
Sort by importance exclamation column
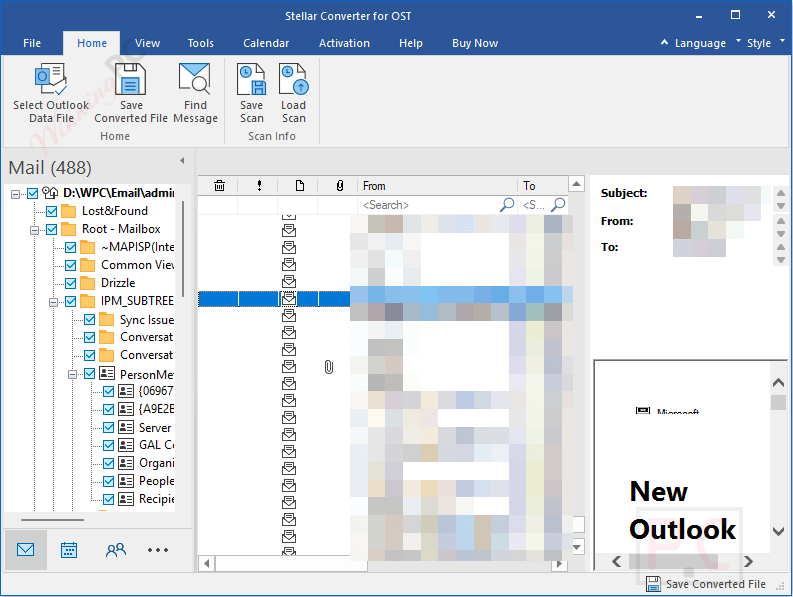(259, 186)
